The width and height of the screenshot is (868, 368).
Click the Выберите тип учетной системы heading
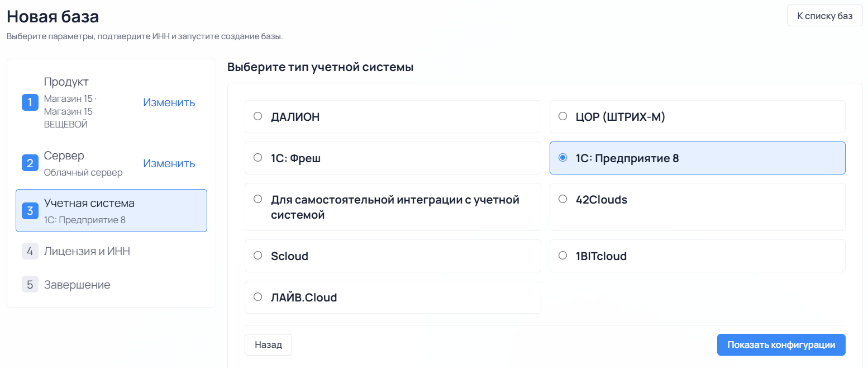pos(321,68)
